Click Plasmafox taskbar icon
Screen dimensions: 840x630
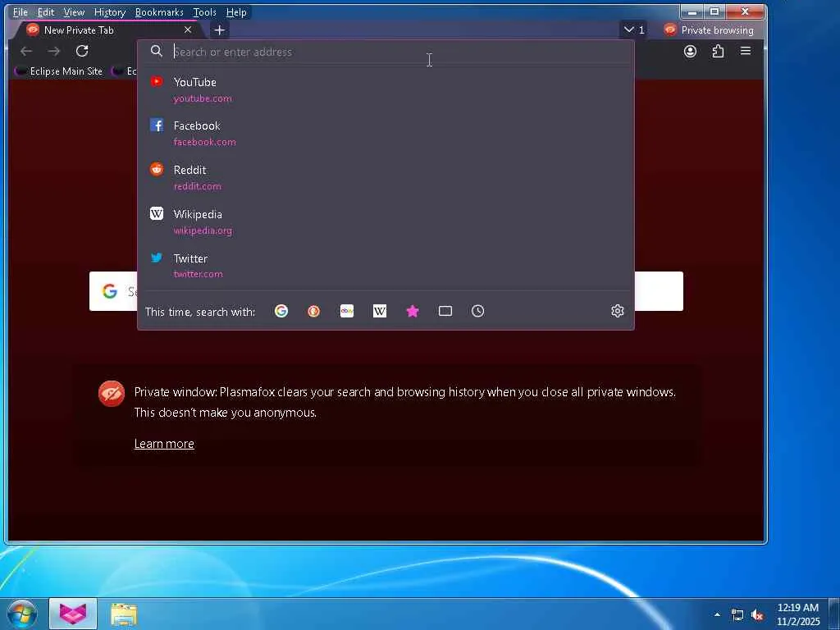tap(73, 614)
